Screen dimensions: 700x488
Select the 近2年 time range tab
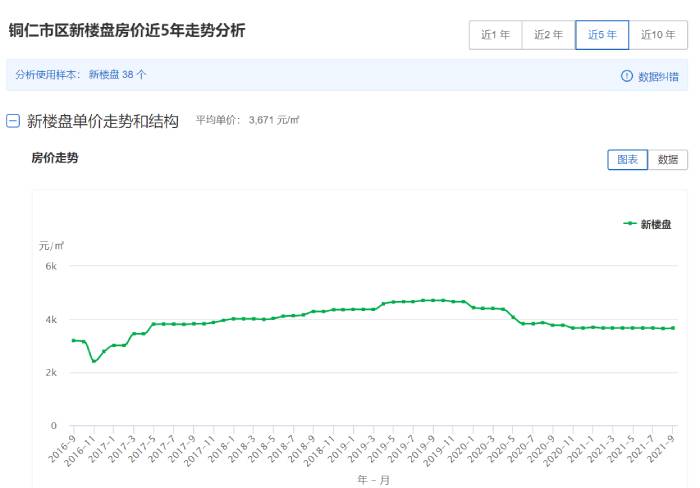(x=548, y=35)
